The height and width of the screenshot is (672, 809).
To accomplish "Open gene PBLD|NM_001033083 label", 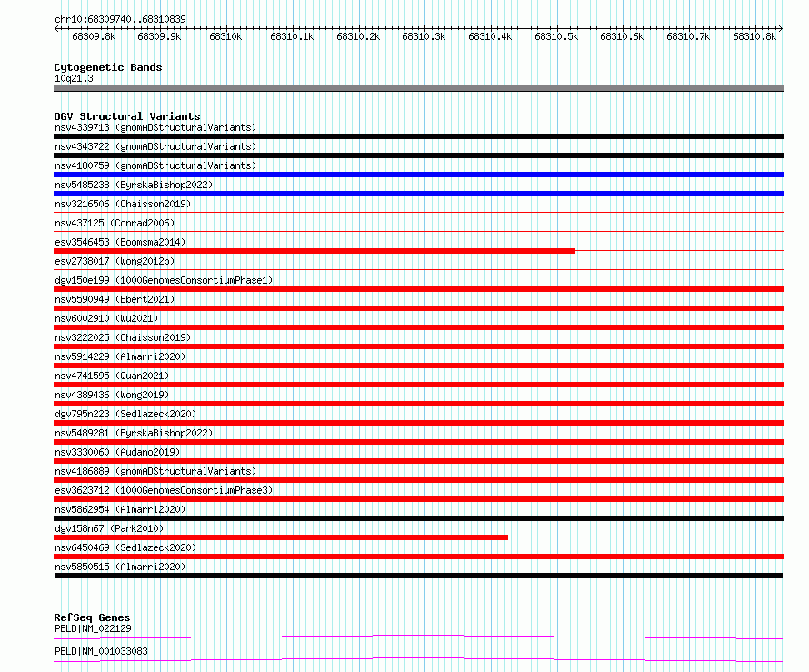I will [101, 651].
